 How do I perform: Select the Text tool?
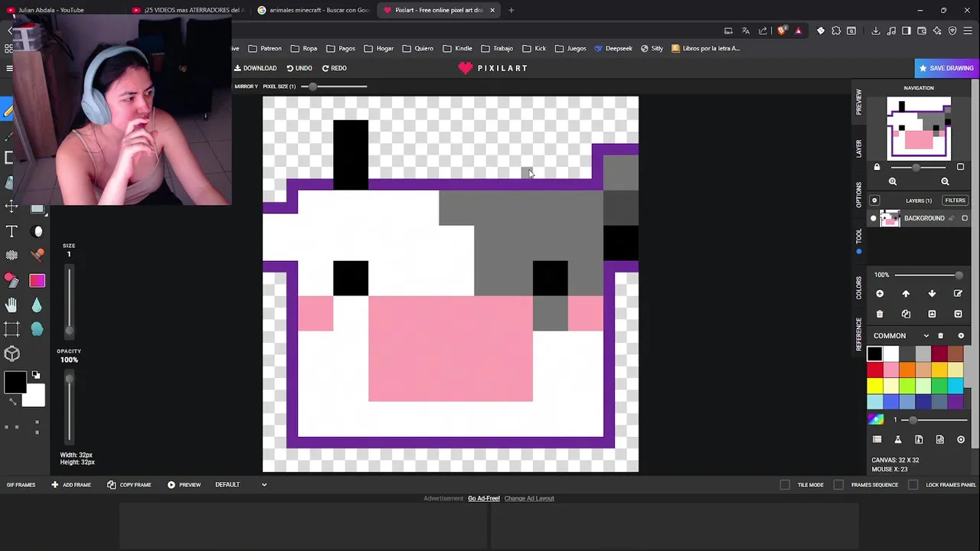(11, 231)
